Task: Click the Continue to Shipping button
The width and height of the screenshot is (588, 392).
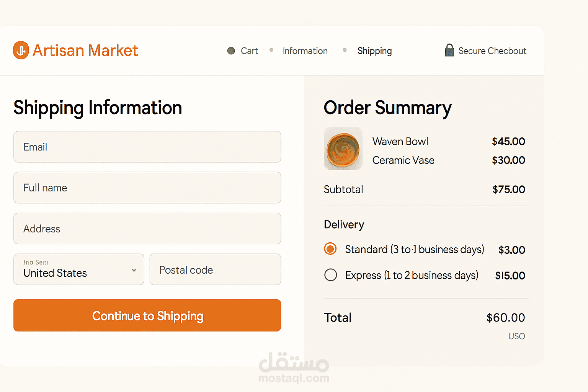Action: [x=147, y=315]
